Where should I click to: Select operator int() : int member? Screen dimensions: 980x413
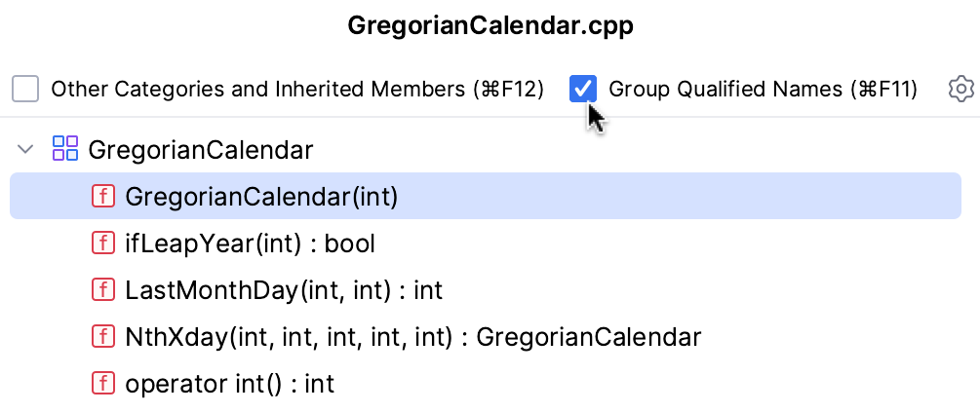[229, 384]
